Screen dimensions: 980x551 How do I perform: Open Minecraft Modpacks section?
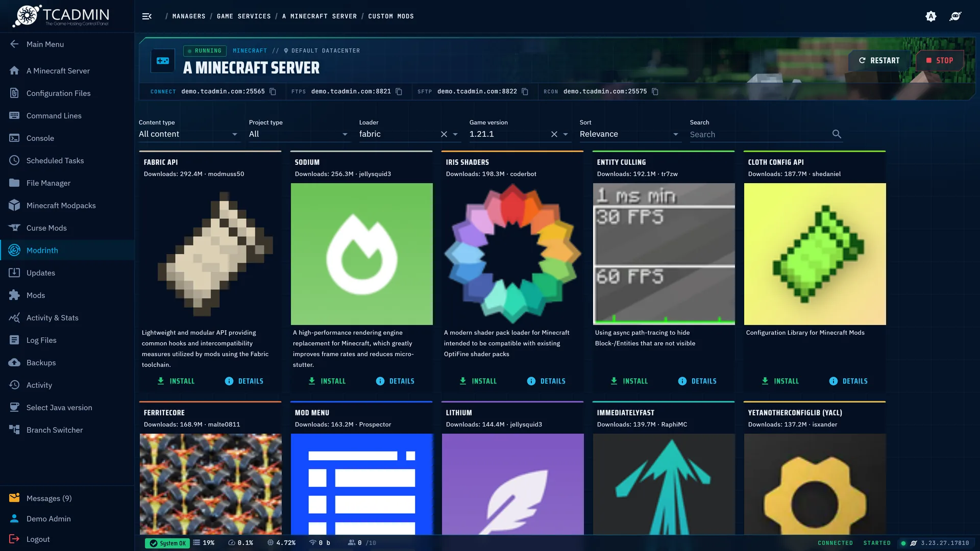67,206
